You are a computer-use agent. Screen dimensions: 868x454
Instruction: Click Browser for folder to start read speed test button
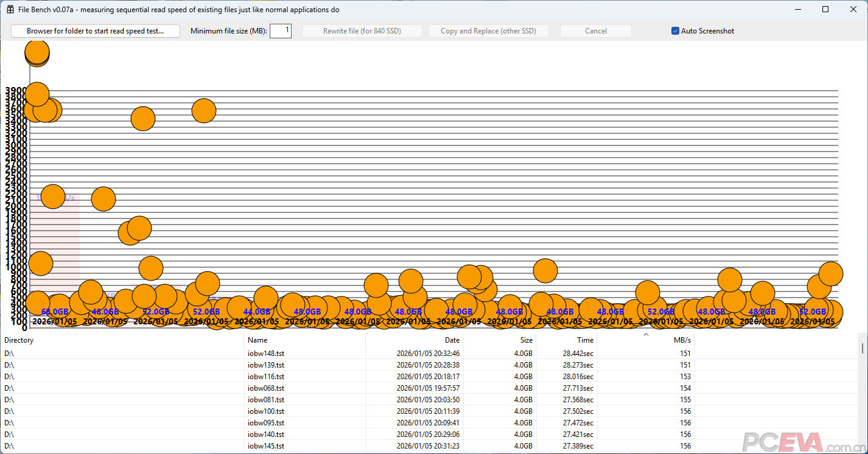click(x=96, y=31)
